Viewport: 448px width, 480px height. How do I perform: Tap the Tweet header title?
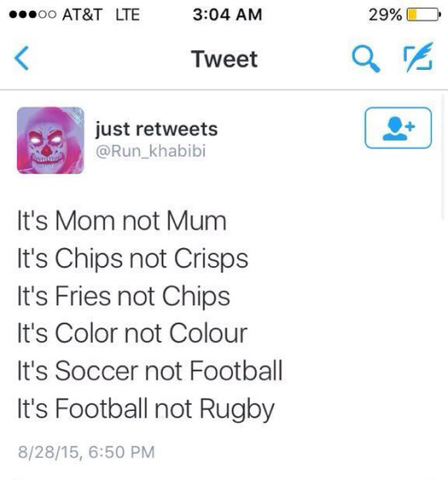(225, 59)
